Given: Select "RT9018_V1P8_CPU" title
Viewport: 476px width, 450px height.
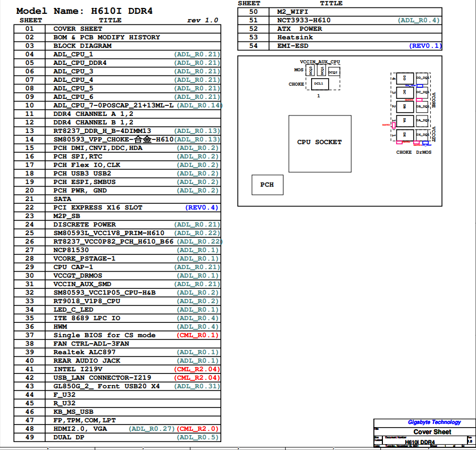Looking at the screenshot, I should [87, 301].
